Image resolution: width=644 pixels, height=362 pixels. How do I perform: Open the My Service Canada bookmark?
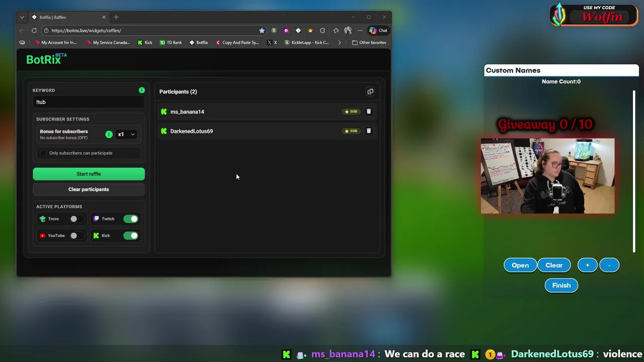pos(108,42)
